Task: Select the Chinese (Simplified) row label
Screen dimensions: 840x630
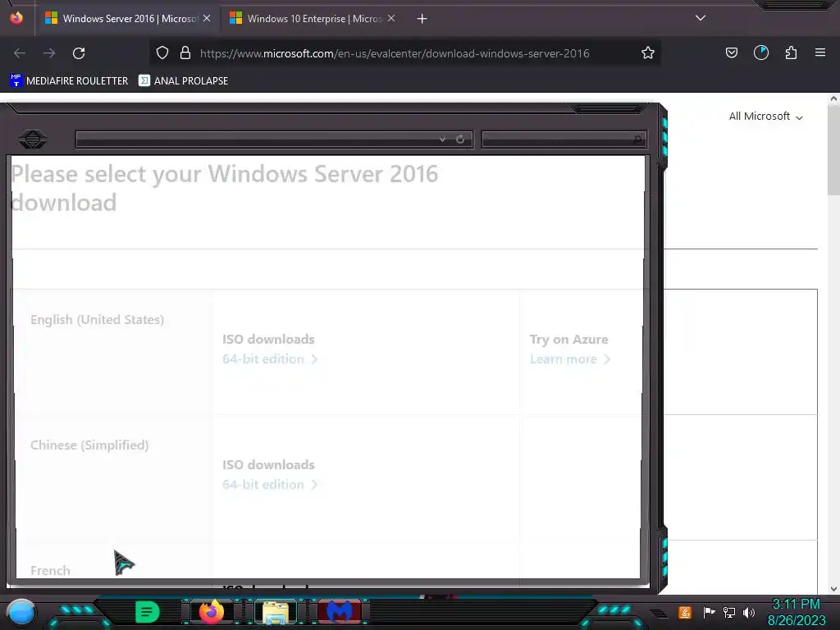Action: click(89, 445)
